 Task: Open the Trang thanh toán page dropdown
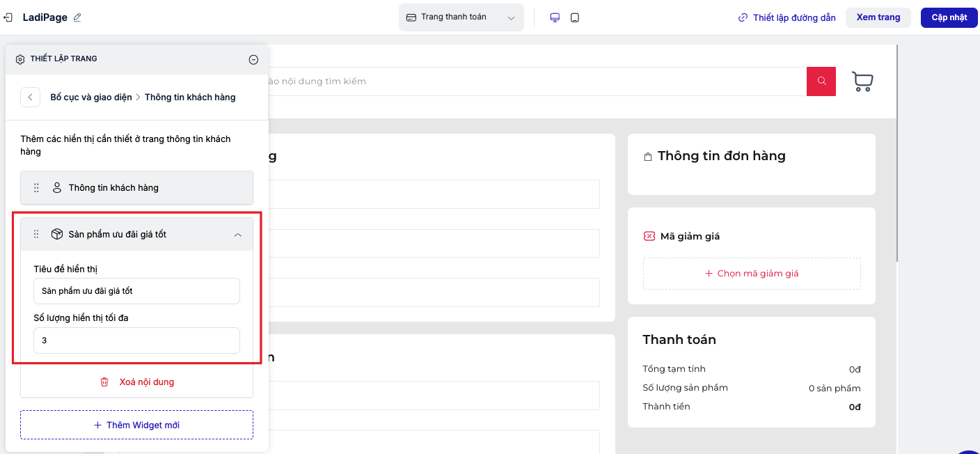(x=461, y=17)
